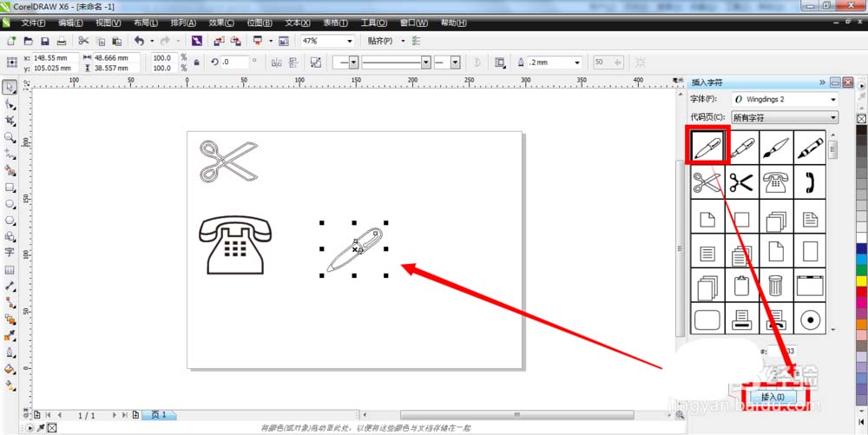Click the Cut scissors toolbar icon
868x435 pixels.
click(83, 41)
